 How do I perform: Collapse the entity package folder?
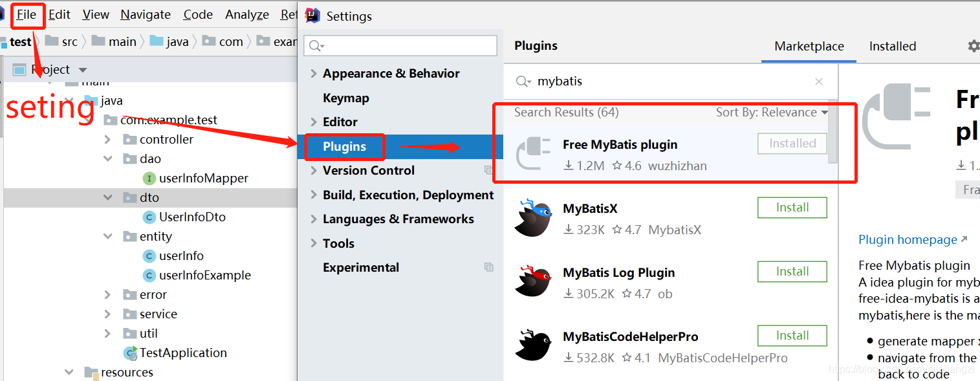pos(107,236)
